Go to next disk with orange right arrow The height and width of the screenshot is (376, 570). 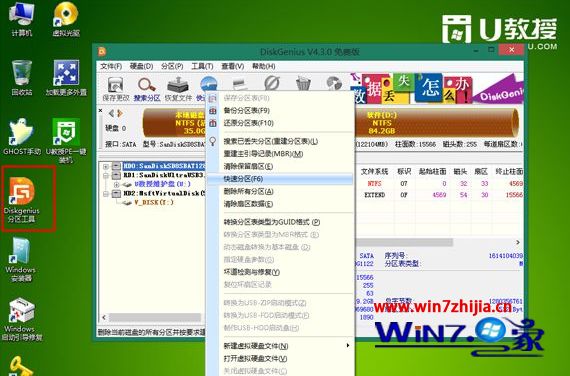pos(120,113)
